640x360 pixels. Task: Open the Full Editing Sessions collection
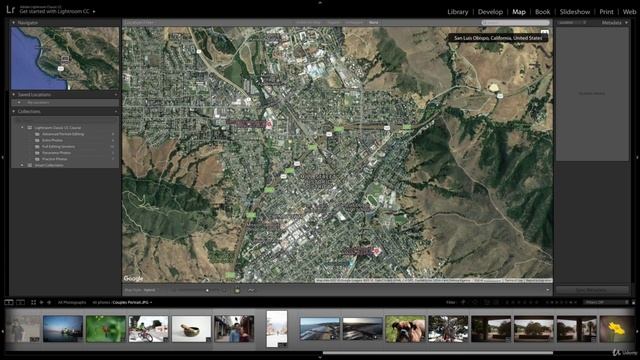(58, 146)
